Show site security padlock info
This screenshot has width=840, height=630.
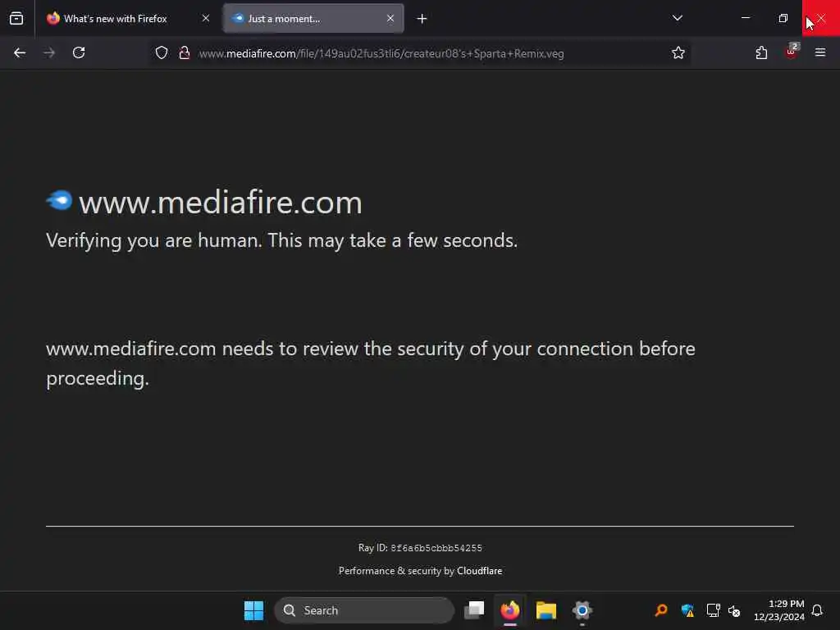pos(185,53)
